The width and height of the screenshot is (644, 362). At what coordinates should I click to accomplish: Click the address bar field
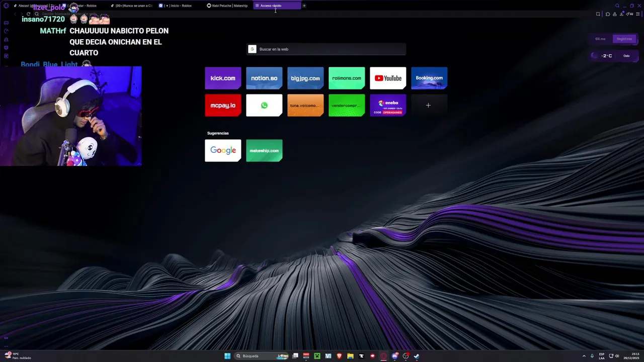point(312,14)
